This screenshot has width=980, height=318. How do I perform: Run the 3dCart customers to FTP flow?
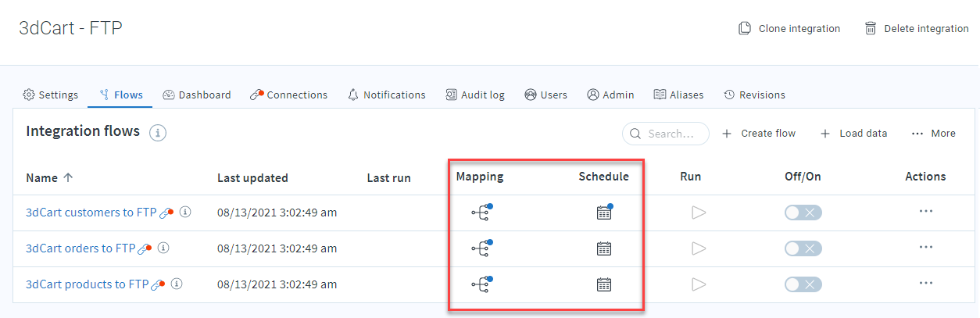[699, 213]
